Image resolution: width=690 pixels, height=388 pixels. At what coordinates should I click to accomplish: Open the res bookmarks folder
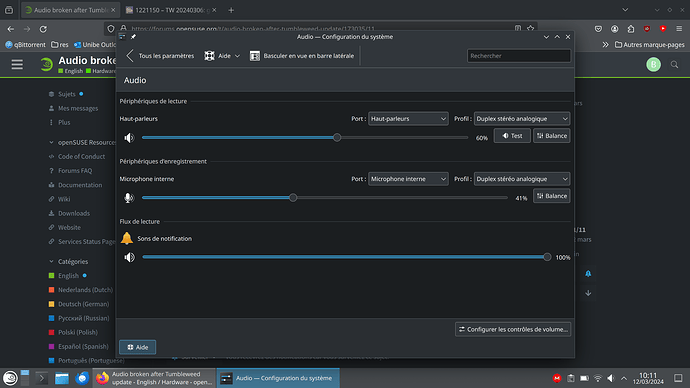click(60, 45)
